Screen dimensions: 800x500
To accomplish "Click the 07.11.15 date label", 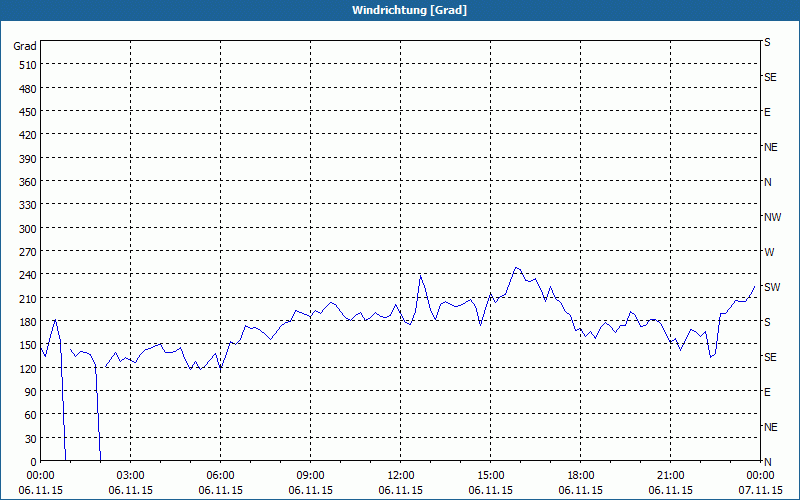I will pyautogui.click(x=760, y=490).
